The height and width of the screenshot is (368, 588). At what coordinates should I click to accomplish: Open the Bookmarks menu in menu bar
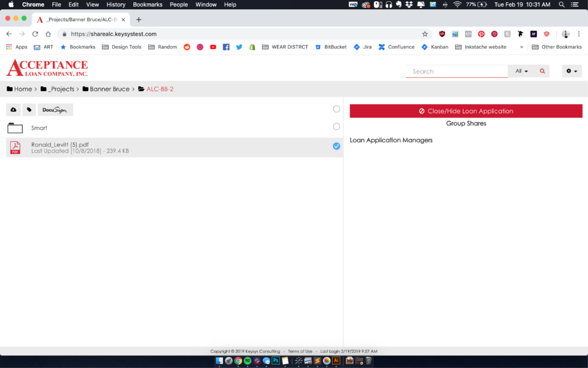coord(148,4)
